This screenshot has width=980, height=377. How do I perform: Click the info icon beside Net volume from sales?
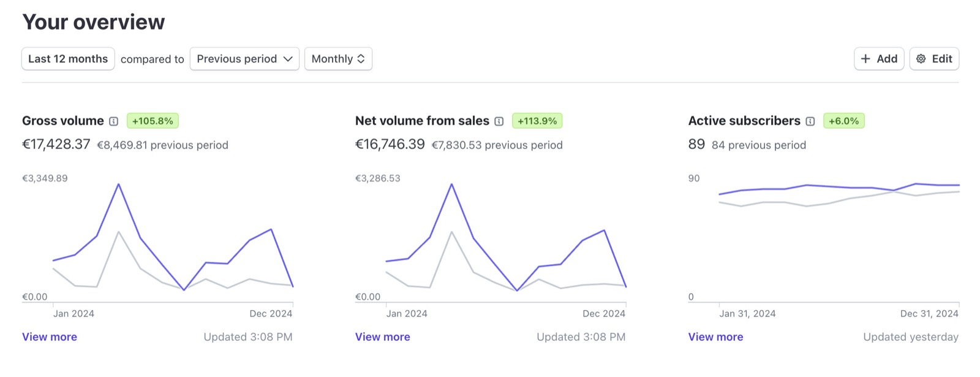[499, 121]
